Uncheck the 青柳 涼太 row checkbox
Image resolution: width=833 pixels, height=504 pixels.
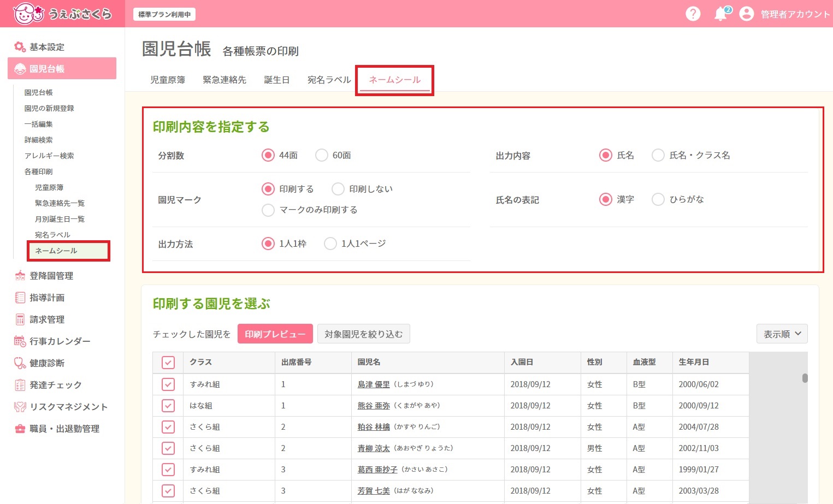click(168, 448)
